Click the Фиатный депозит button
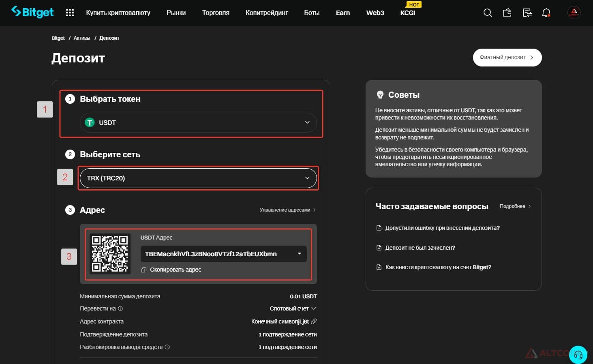Image resolution: width=593 pixels, height=364 pixels. point(507,58)
